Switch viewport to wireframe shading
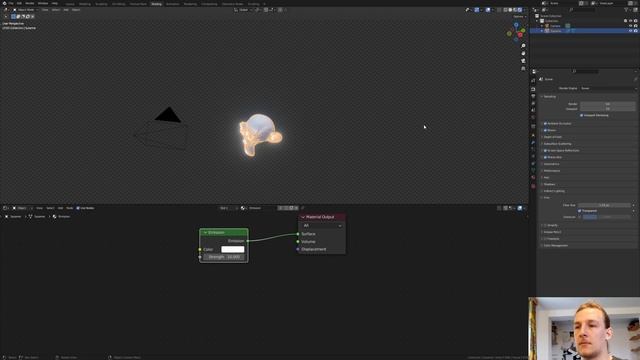This screenshot has height=360, width=640. (505, 10)
